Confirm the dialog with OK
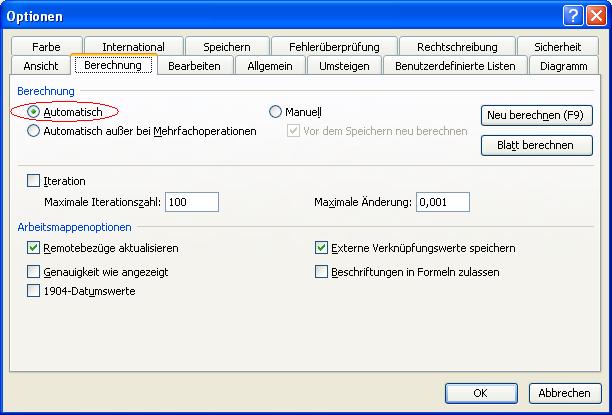 [480, 393]
